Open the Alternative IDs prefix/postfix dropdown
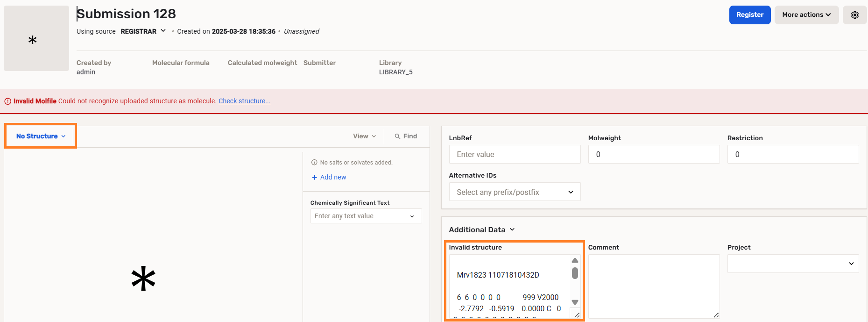Image resolution: width=868 pixels, height=322 pixels. tap(515, 192)
